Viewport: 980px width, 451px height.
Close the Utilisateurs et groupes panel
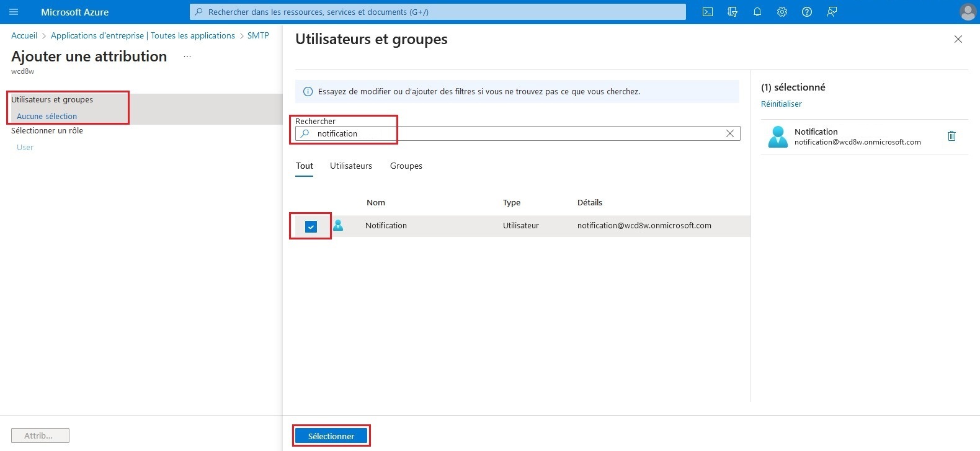point(958,39)
